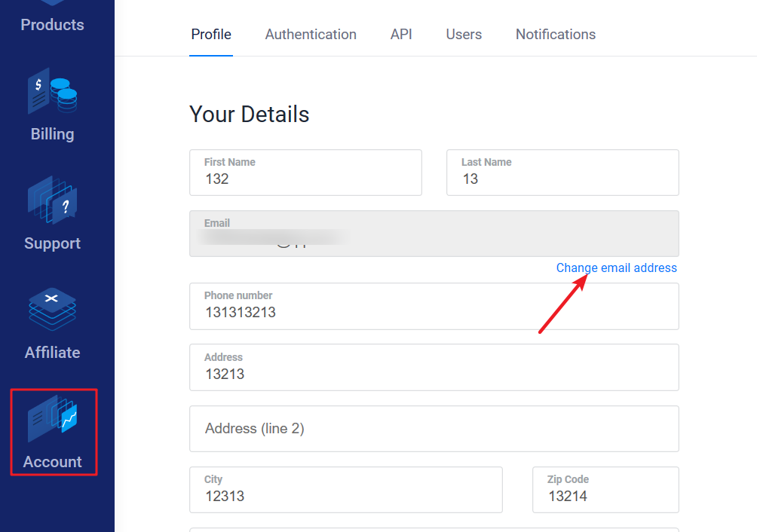Image resolution: width=757 pixels, height=532 pixels.
Task: Open the Billing section coins icon
Action: point(53,91)
